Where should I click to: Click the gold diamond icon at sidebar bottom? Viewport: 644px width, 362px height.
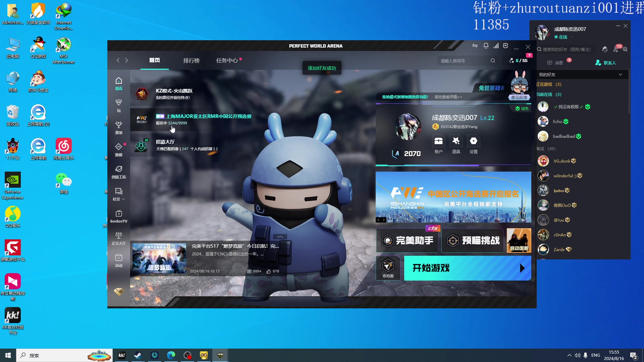tap(119, 292)
